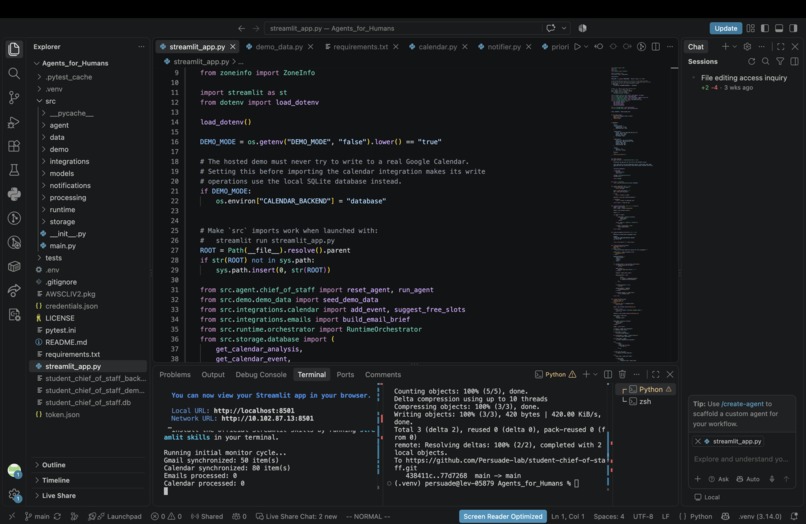Open the Extensions view
The height and width of the screenshot is (524, 806).
point(14,146)
